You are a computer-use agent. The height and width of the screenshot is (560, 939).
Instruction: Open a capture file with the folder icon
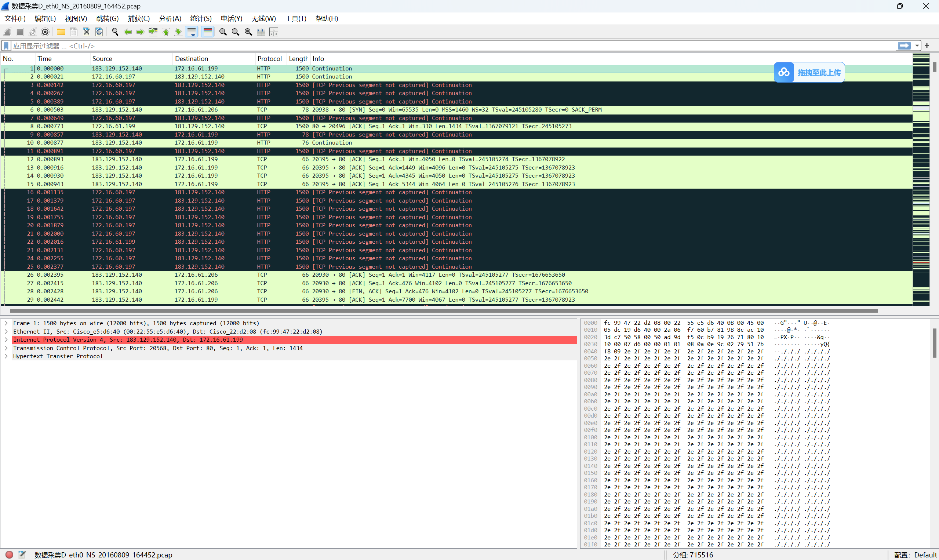coord(61,32)
